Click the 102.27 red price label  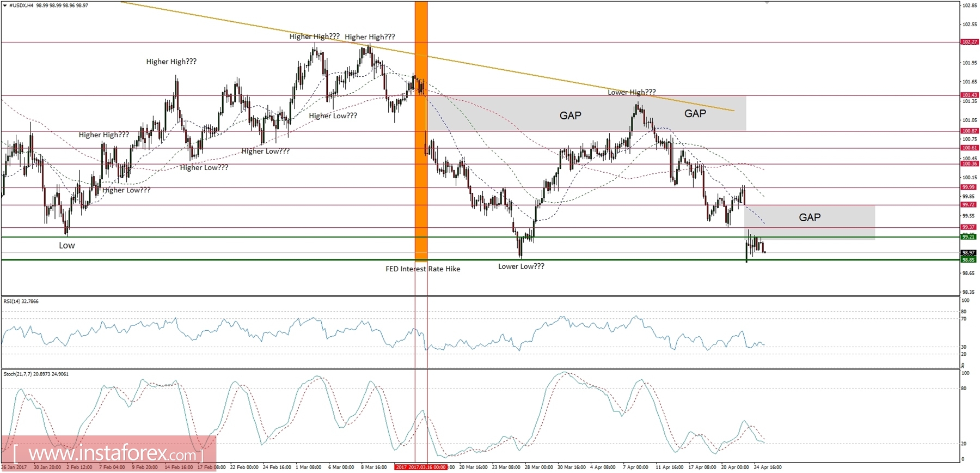pos(969,42)
